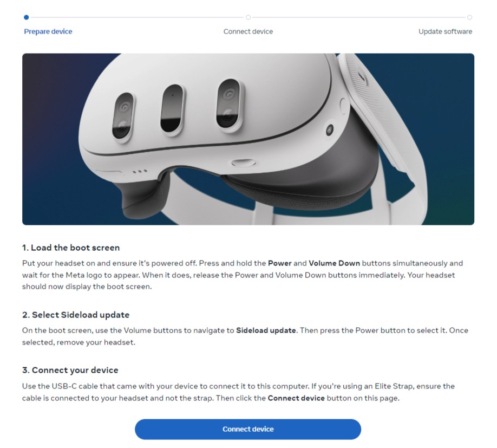Click the middle camera sensor on headset image
497x448 pixels.
[x=172, y=109]
